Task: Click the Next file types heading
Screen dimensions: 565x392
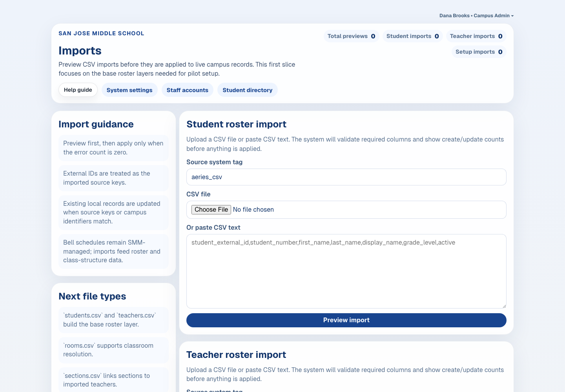Action: [92, 296]
